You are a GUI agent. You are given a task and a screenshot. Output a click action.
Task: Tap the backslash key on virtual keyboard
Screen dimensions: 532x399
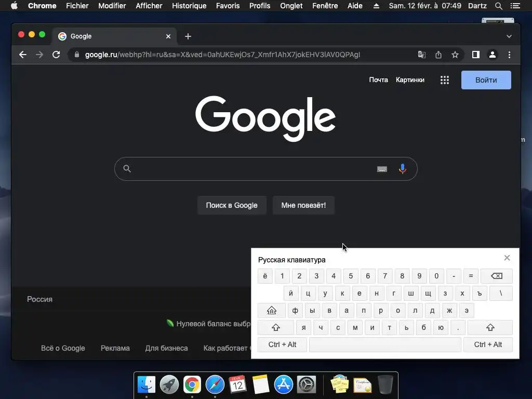click(501, 293)
